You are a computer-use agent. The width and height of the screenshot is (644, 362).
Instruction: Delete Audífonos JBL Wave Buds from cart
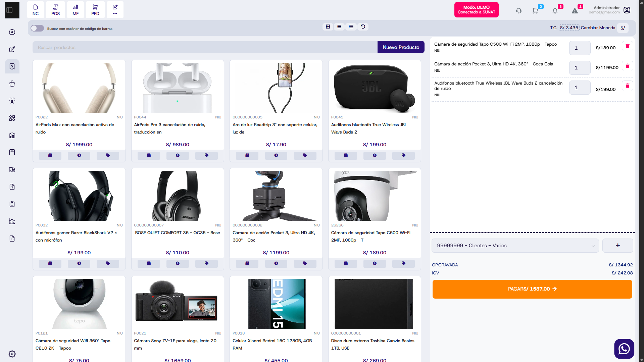(x=628, y=86)
